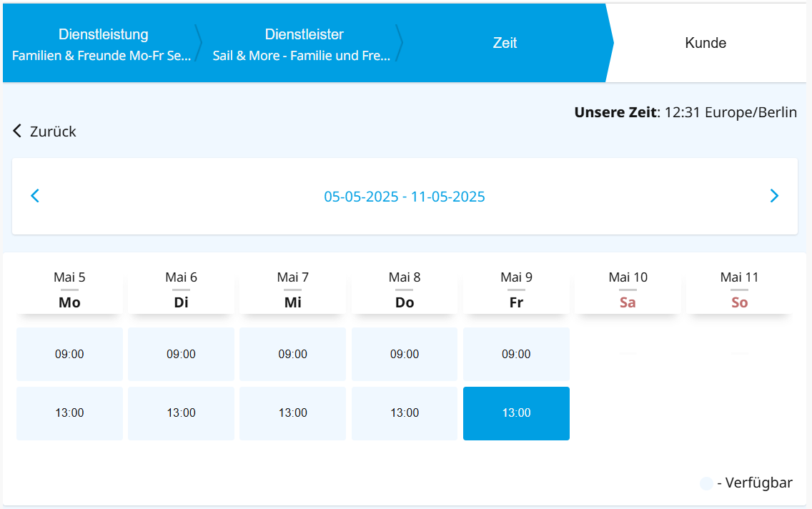
Task: Select the 13:00 slot on Monday Mai 5
Action: pyautogui.click(x=69, y=413)
